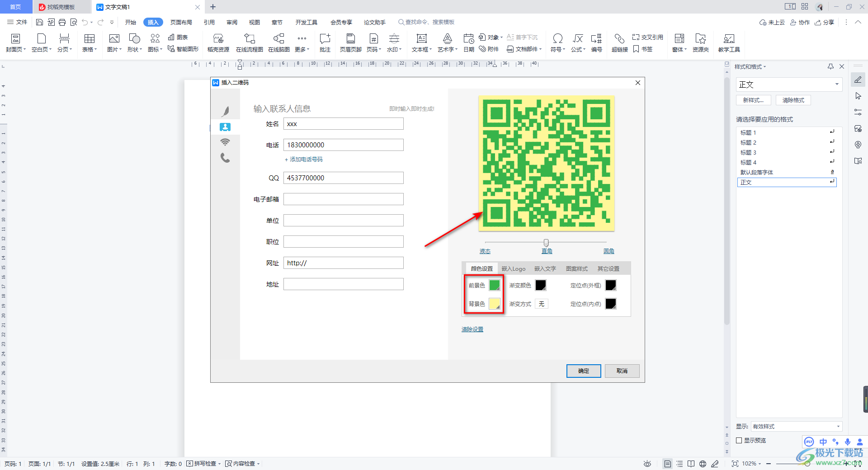Select 标题 1 style in list
This screenshot has width=868, height=470.
click(x=787, y=132)
